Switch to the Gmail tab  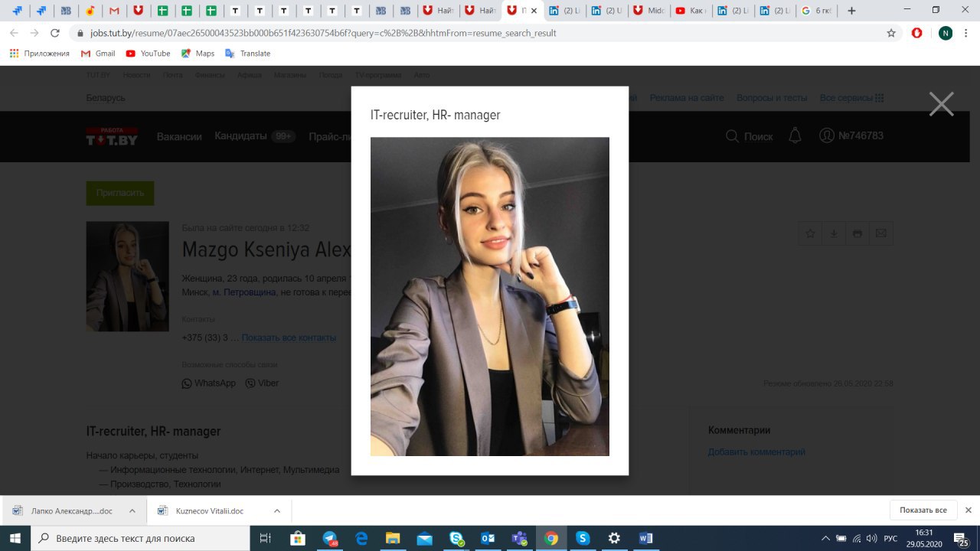tap(114, 11)
